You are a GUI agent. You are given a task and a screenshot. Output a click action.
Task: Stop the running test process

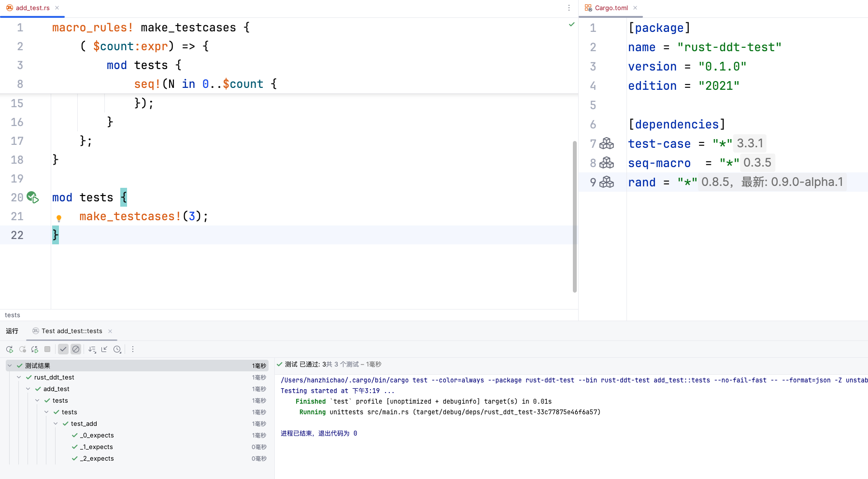47,349
